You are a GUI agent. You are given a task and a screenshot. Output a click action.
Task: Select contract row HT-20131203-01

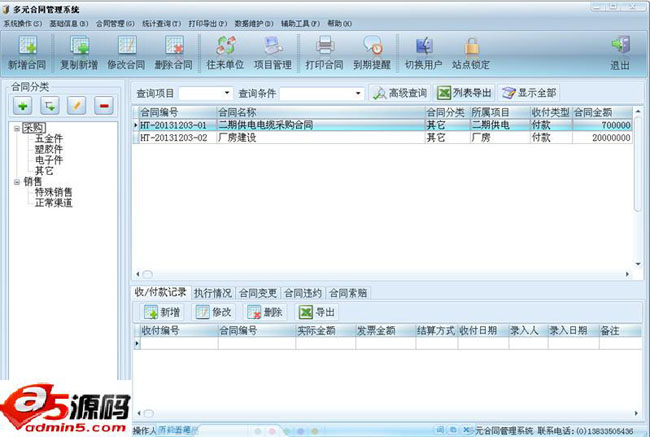pyautogui.click(x=383, y=125)
